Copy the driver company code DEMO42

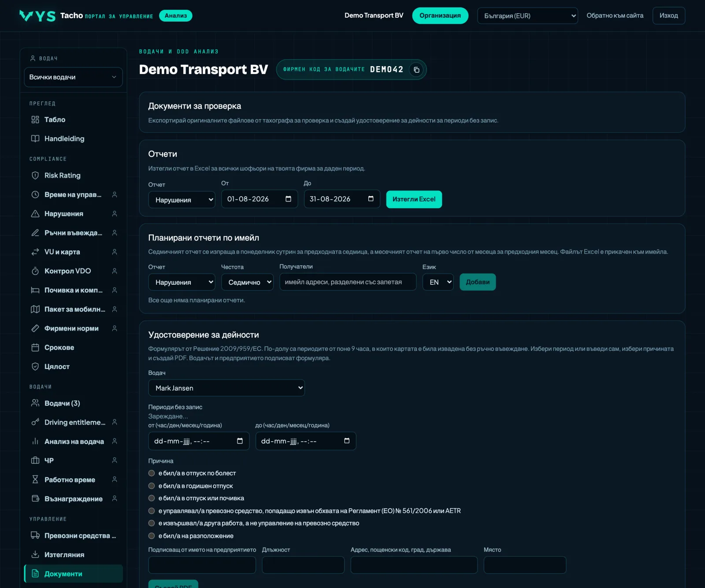(416, 70)
